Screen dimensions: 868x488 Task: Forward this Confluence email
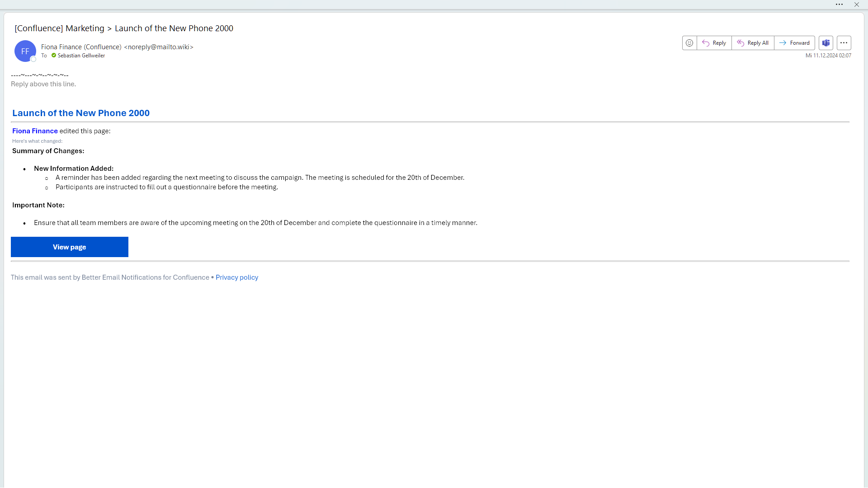[x=794, y=43]
